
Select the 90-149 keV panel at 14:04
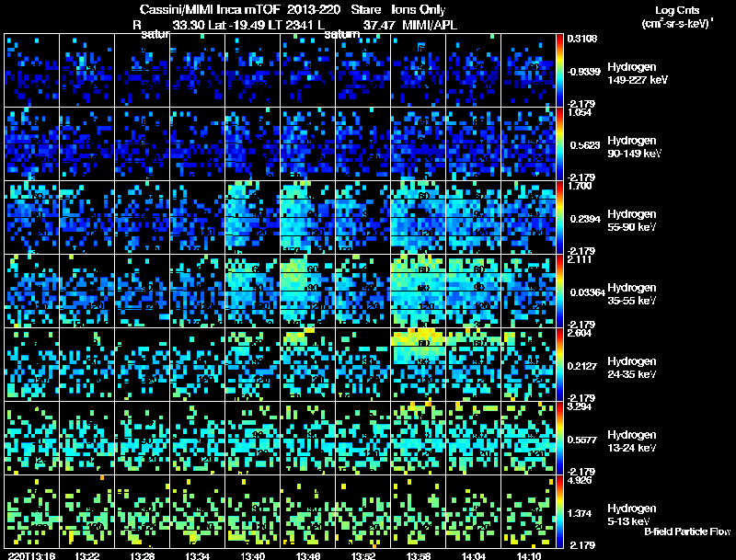tap(473, 144)
